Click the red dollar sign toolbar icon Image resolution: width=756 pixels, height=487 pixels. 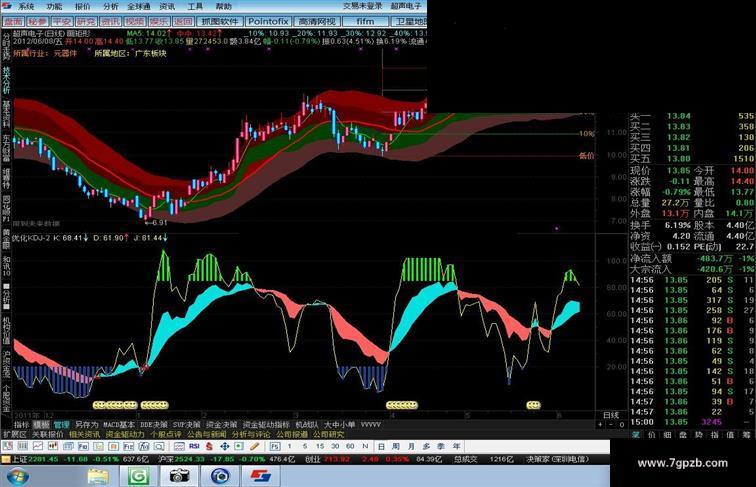pyautogui.click(x=209, y=446)
